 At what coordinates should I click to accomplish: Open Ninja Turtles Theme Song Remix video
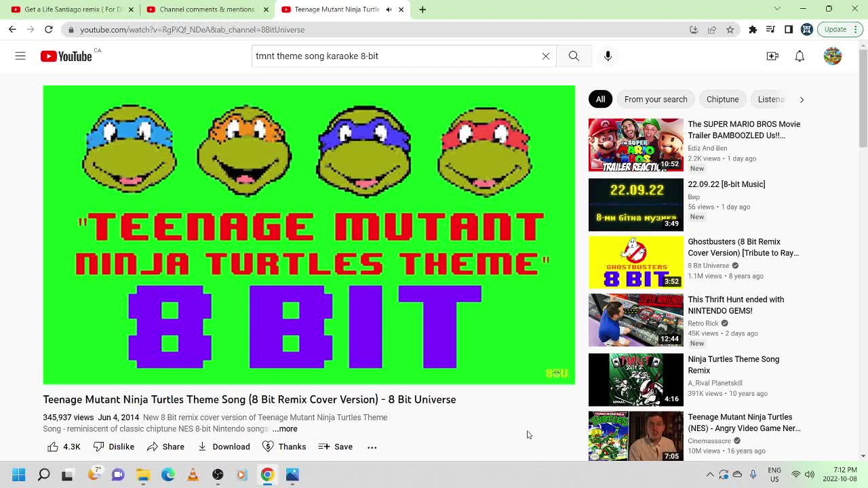(x=733, y=365)
